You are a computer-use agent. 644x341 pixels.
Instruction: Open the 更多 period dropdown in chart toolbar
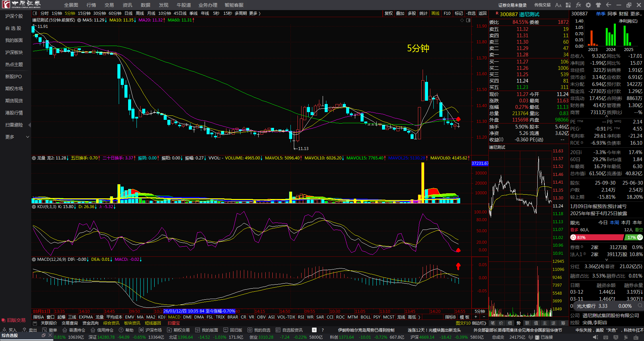[x=255, y=13]
